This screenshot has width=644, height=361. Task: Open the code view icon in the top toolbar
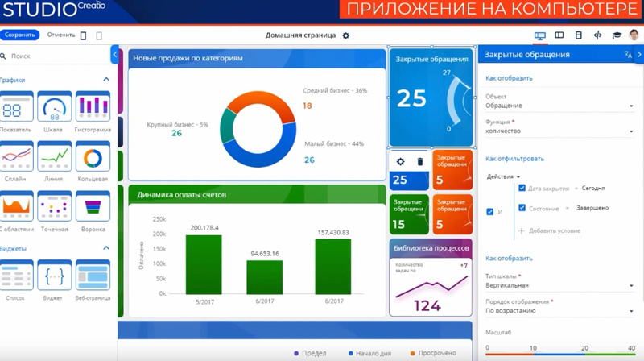coord(597,36)
